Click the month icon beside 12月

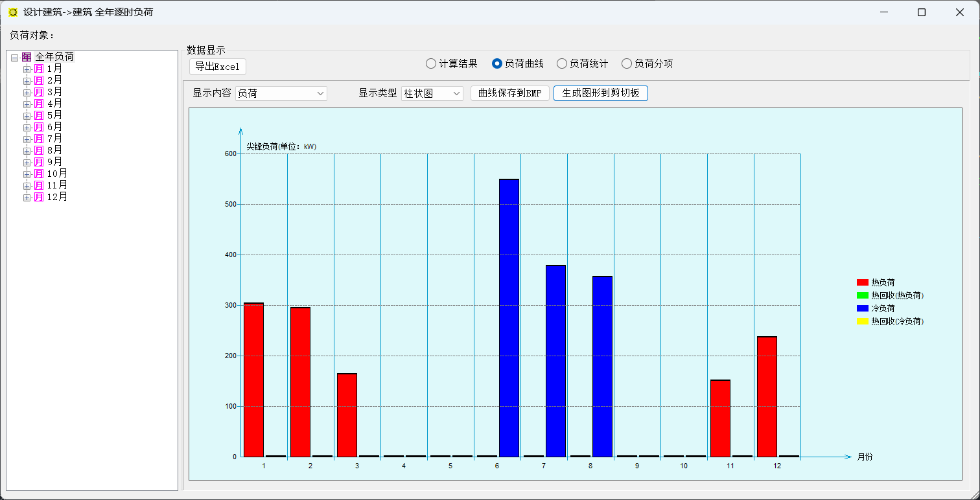(39, 197)
